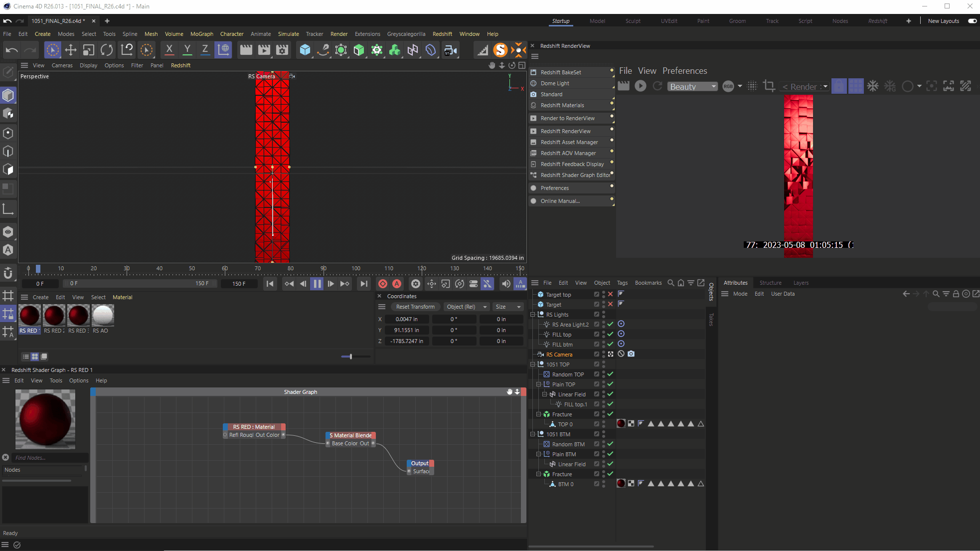Viewport: 980px width, 551px height.
Task: Click the Reset Transform button
Action: click(x=415, y=307)
